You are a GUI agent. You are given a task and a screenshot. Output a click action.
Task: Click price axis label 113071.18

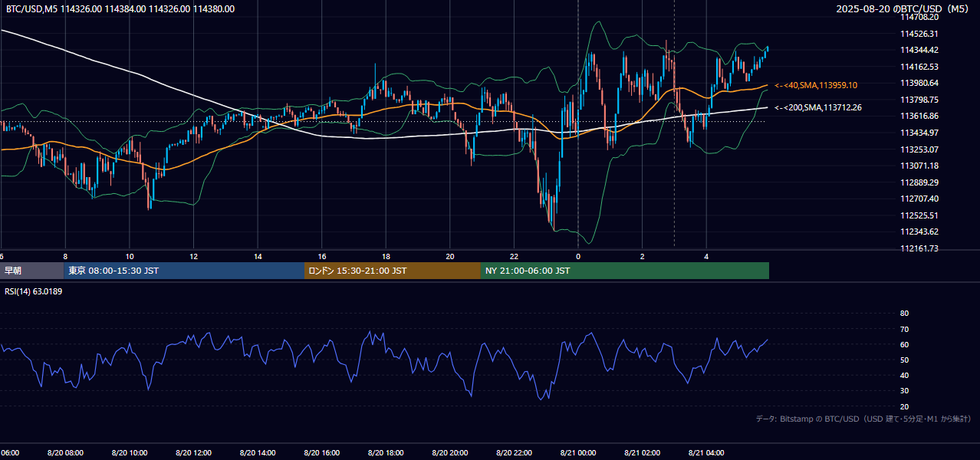919,166
